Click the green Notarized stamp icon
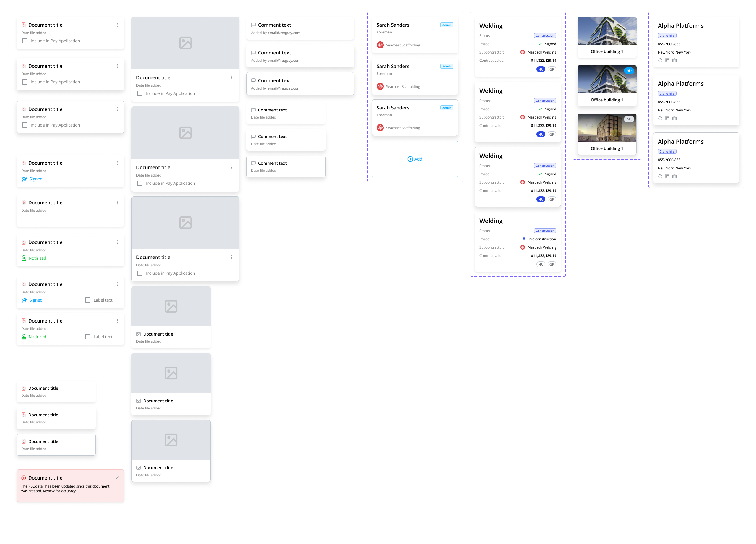 tap(24, 258)
